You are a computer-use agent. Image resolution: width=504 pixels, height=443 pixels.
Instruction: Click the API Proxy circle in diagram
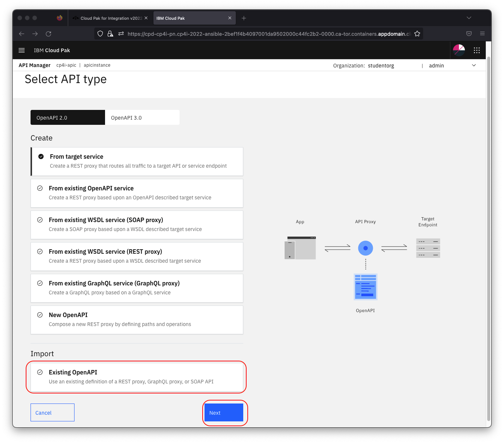(x=365, y=248)
